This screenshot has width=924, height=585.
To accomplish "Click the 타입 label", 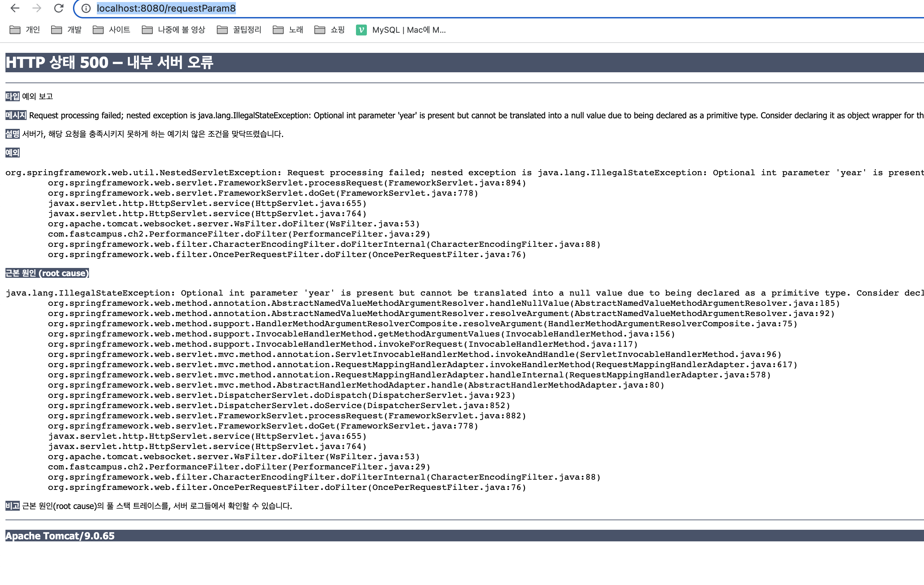I will pos(12,96).
